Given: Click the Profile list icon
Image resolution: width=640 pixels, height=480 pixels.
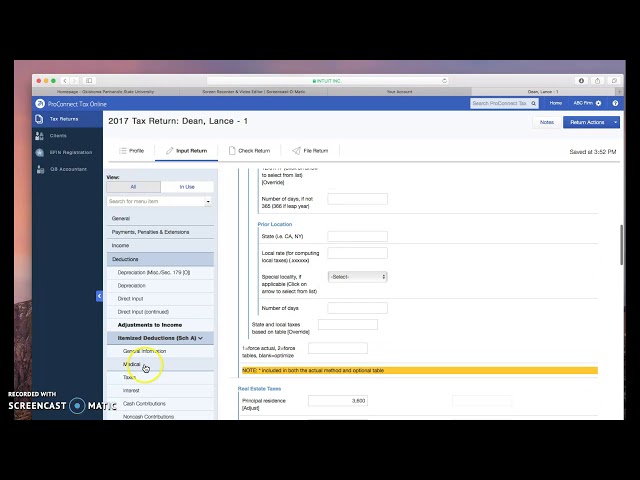Looking at the screenshot, I should [122, 151].
